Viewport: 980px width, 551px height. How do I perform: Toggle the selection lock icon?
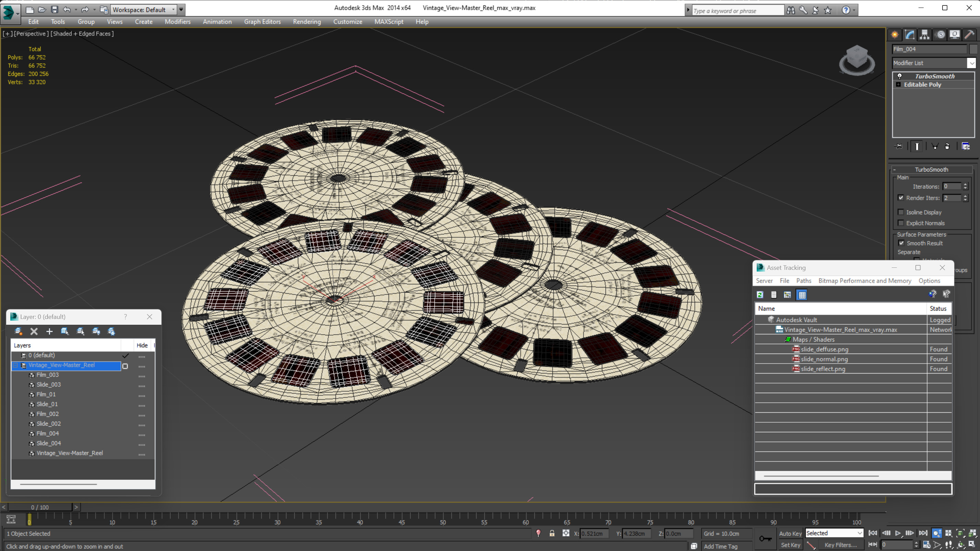552,533
